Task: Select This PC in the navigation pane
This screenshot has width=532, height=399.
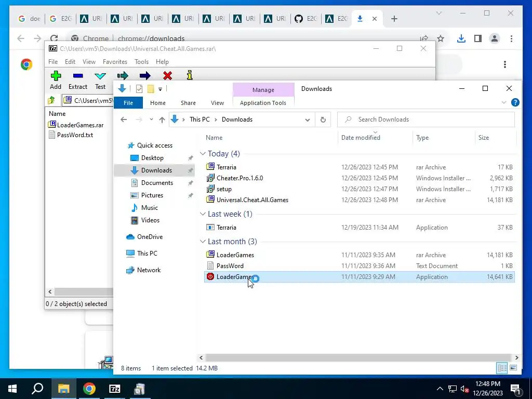Action: tap(147, 254)
